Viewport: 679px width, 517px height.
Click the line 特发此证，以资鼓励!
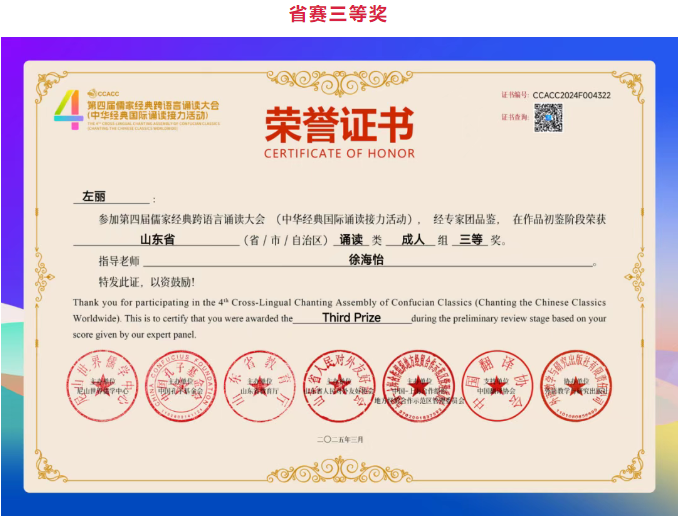coord(147,282)
